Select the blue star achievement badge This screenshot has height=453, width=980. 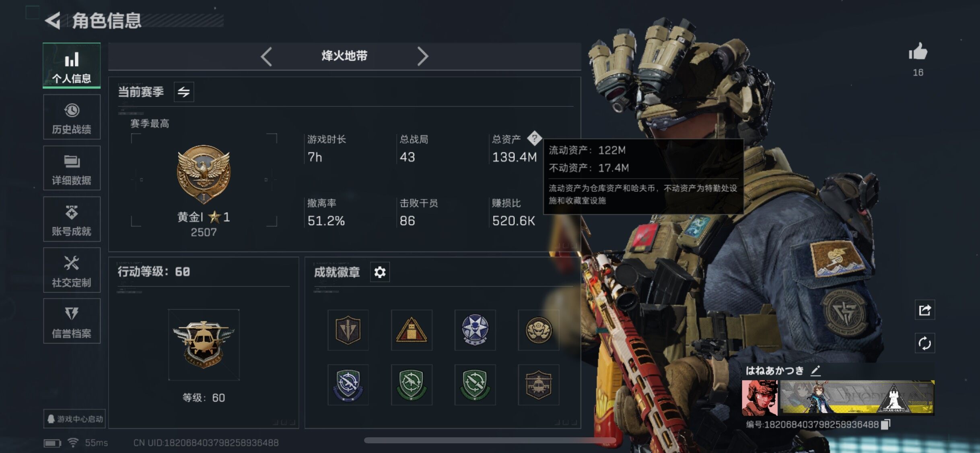[x=475, y=330]
